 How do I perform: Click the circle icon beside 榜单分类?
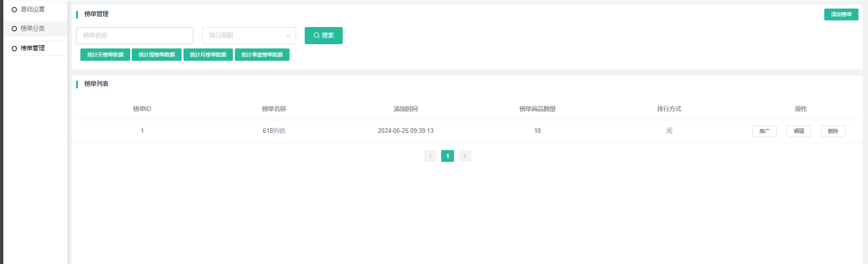(14, 28)
